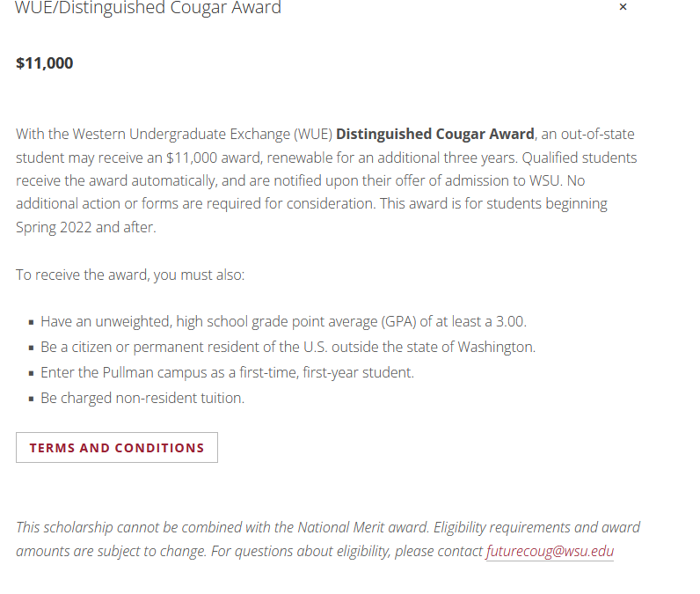700x594 pixels.
Task: Click the bullet marker beside non-resident tuition
Action: point(32,399)
